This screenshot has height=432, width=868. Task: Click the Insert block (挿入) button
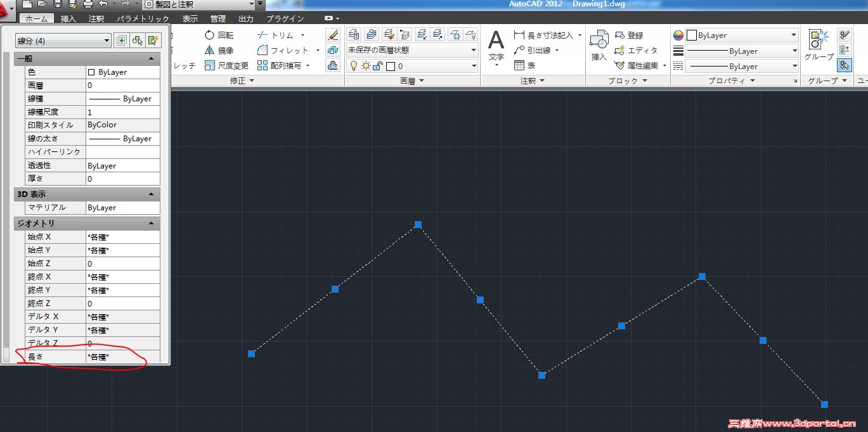pos(599,47)
